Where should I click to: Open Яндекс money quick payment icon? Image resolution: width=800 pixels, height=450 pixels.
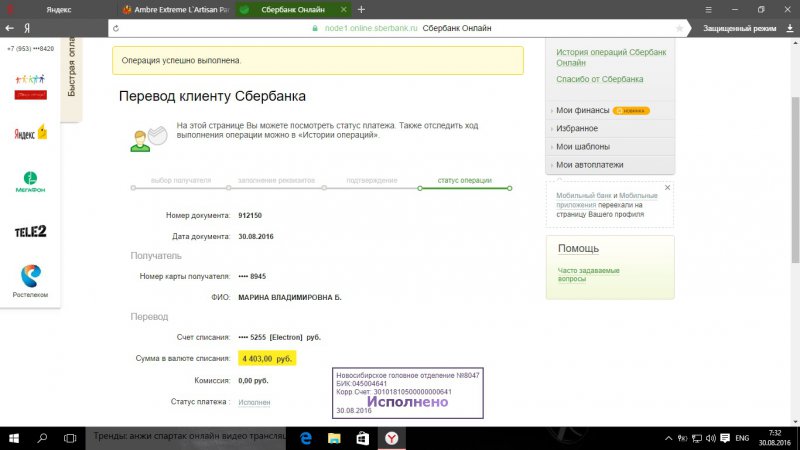tap(30, 133)
